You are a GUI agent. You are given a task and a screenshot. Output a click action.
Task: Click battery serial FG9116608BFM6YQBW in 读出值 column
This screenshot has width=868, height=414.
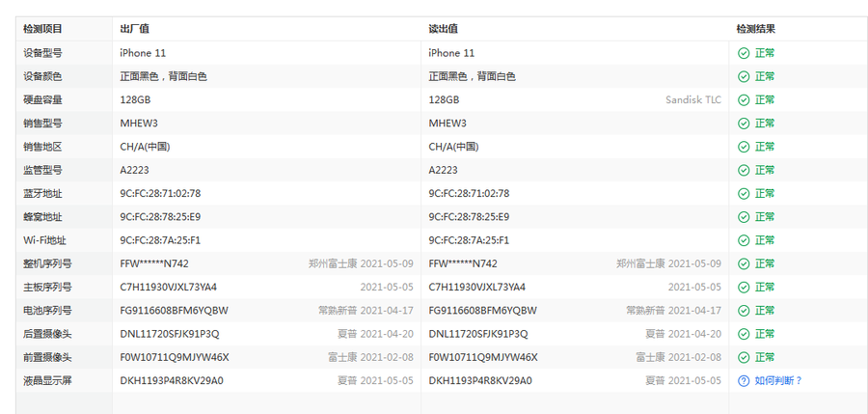tap(483, 311)
